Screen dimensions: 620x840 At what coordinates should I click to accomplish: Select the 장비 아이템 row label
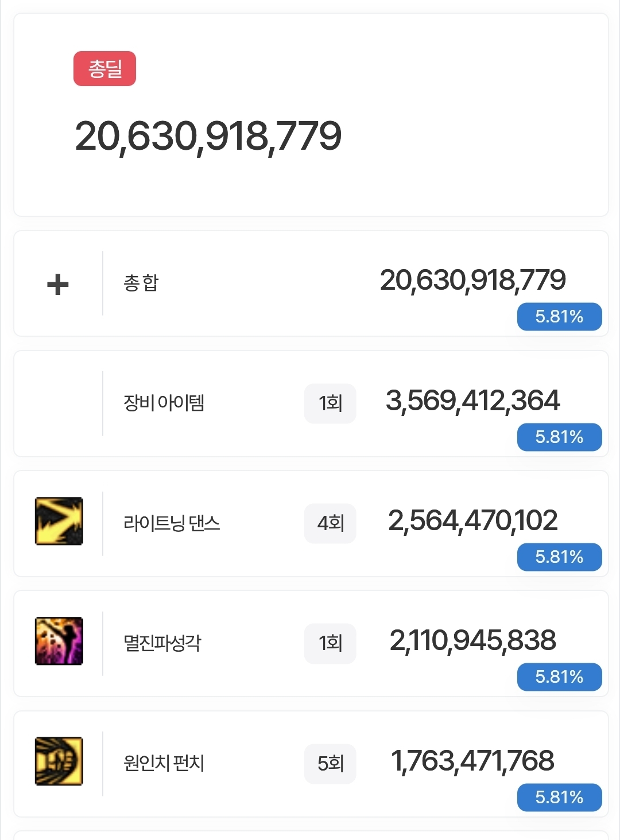[164, 403]
